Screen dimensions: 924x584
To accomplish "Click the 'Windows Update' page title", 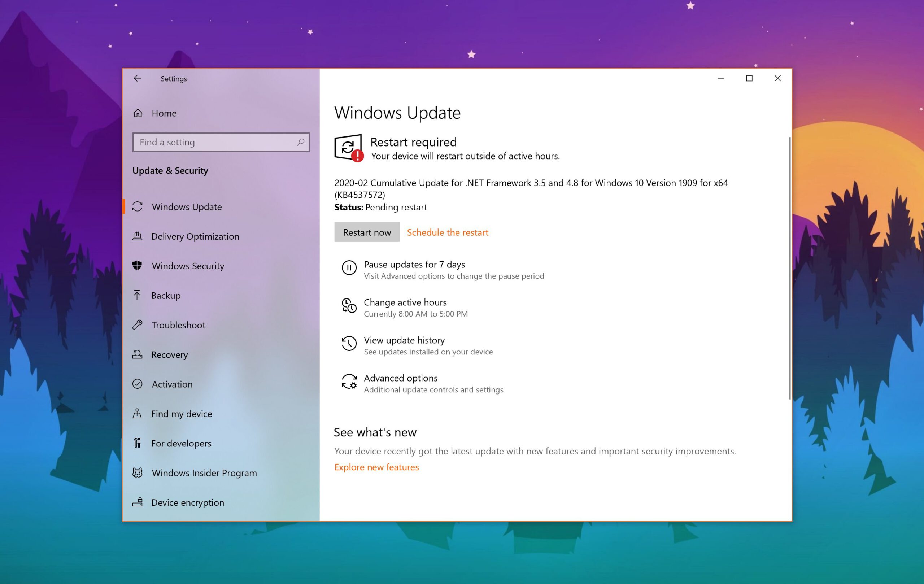I will click(x=397, y=113).
